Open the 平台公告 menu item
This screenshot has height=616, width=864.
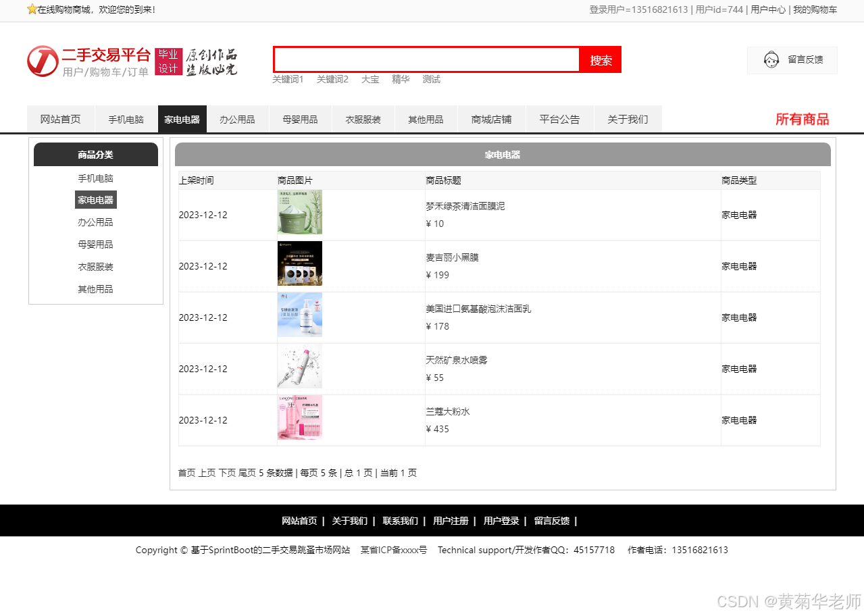coord(559,118)
